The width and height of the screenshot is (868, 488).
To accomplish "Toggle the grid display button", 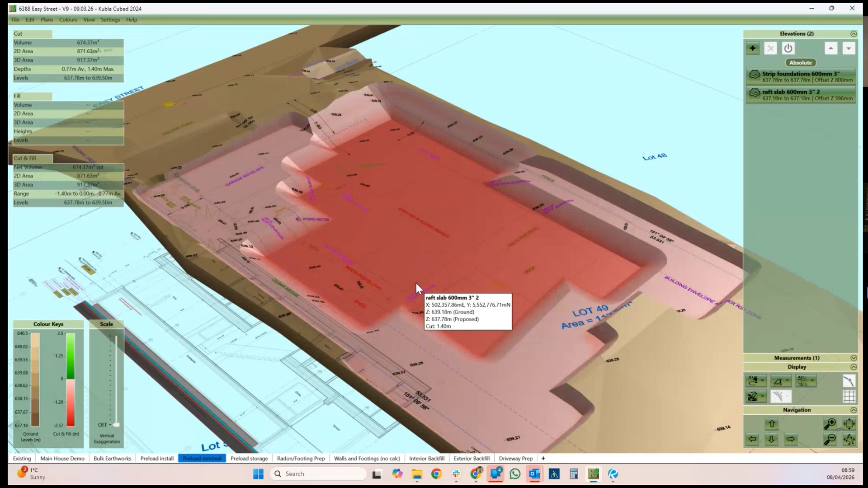I will pyautogui.click(x=849, y=396).
